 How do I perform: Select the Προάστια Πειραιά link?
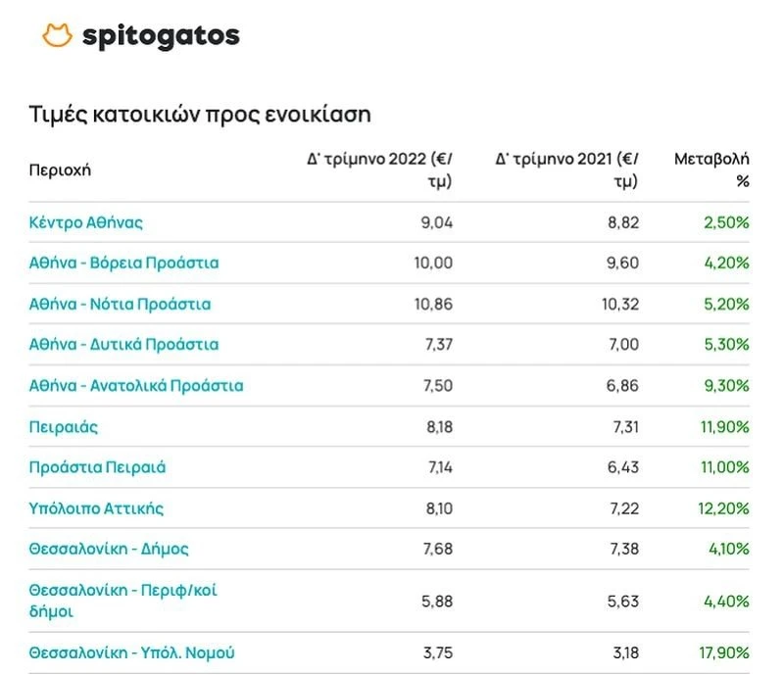point(97,466)
